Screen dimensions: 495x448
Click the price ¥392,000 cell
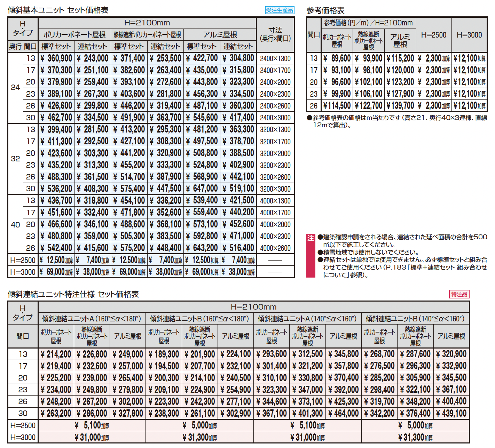click(343, 390)
